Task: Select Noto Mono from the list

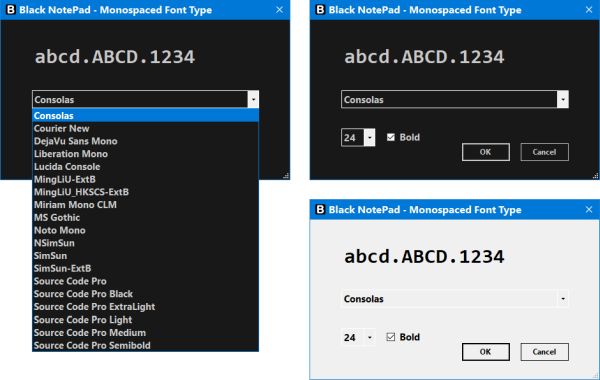Action: pos(145,230)
